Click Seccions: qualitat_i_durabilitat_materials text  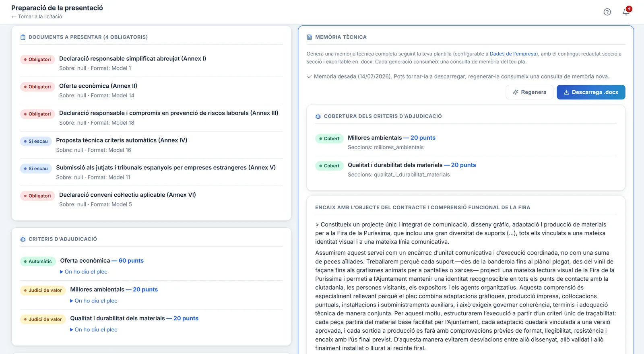pyautogui.click(x=399, y=175)
